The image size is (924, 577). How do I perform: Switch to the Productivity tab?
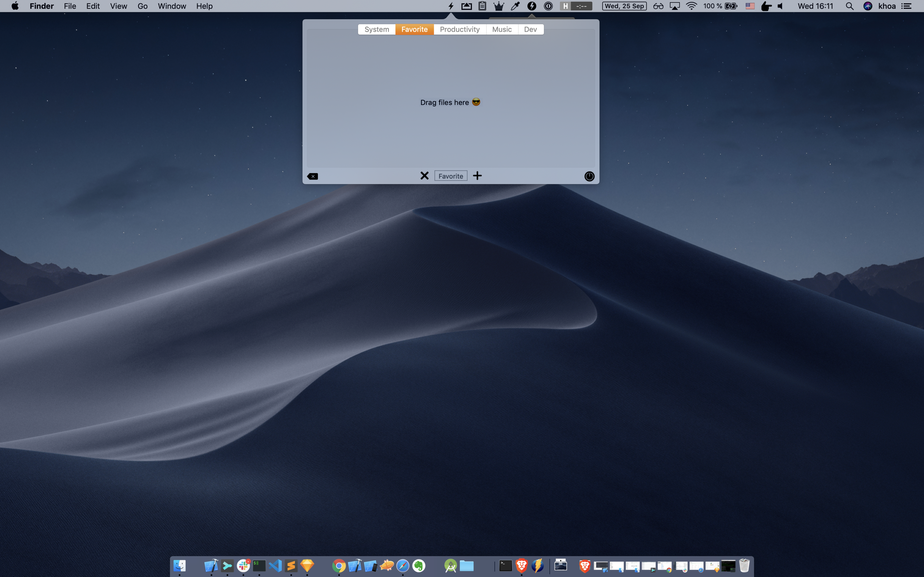point(459,29)
